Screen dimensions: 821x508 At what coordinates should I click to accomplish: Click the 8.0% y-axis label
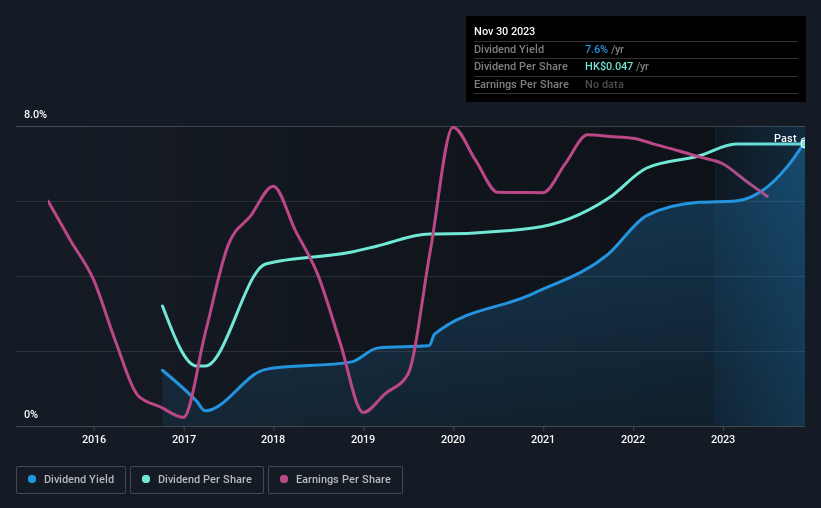[35, 115]
